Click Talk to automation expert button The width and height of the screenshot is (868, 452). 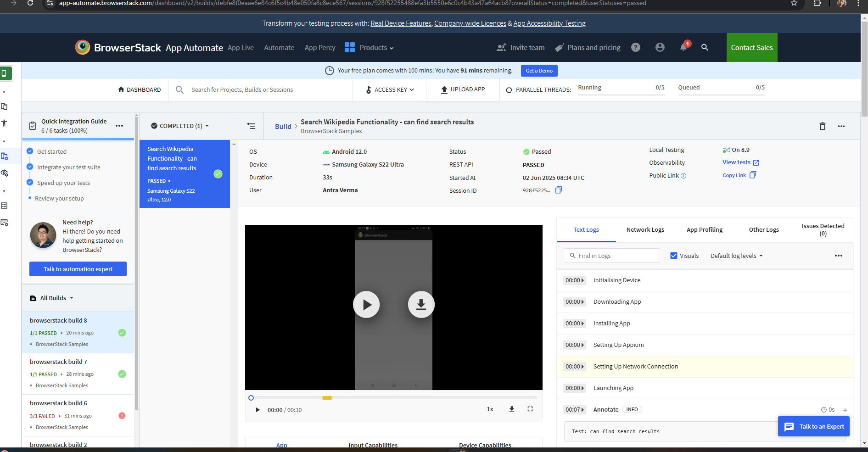(78, 269)
